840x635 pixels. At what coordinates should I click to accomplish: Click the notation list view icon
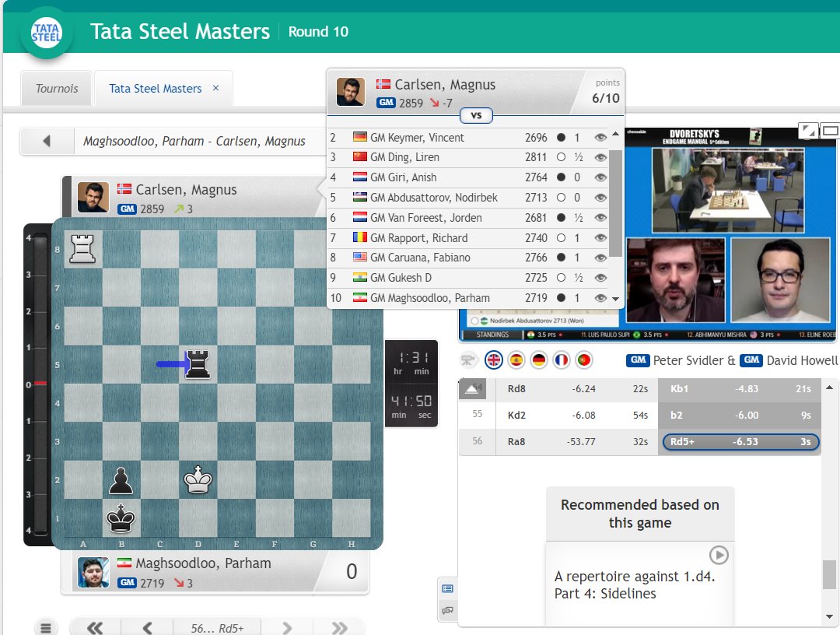[x=447, y=589]
